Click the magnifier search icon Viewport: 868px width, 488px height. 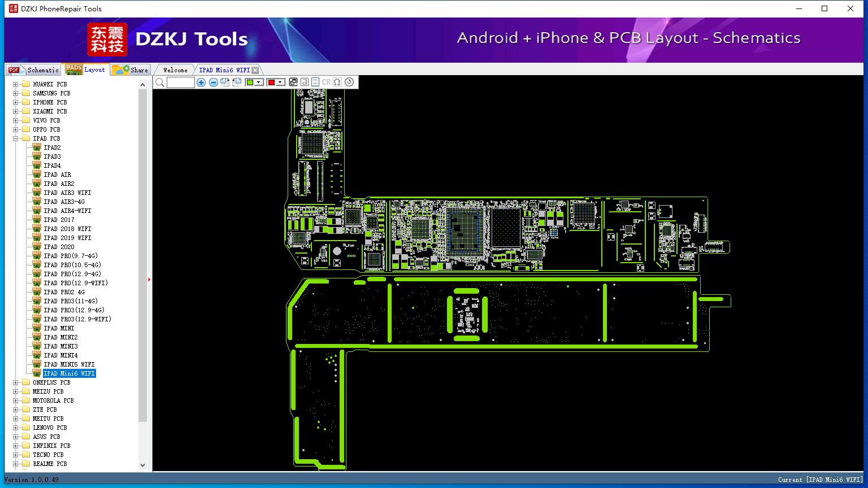tap(160, 82)
